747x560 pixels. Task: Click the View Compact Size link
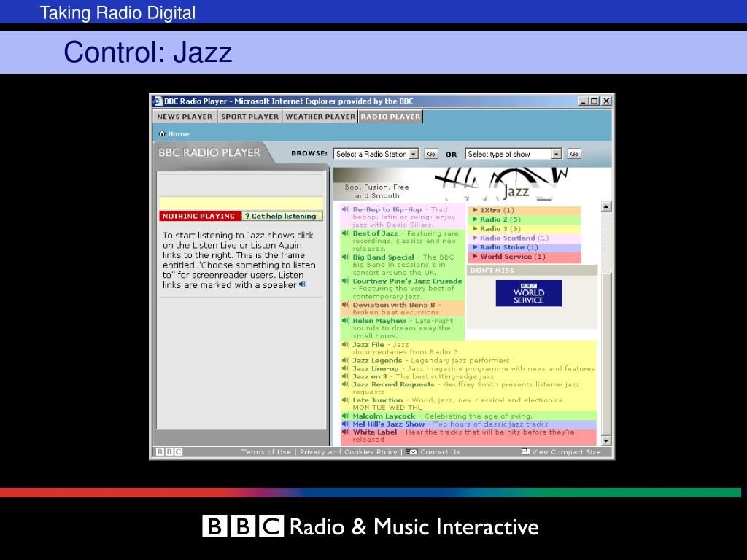click(566, 452)
